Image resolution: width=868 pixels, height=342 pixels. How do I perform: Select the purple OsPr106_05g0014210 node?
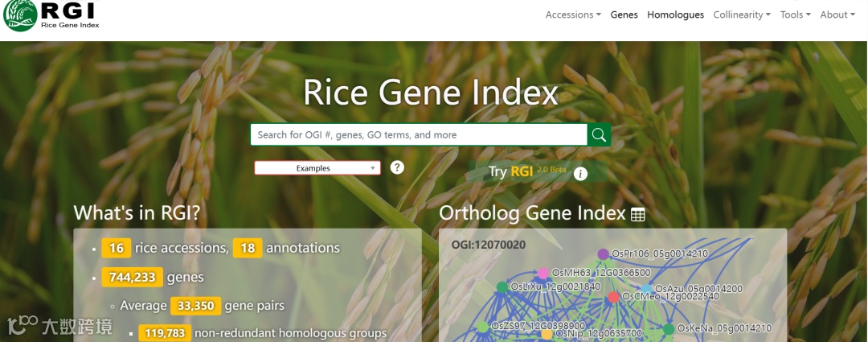[604, 253]
